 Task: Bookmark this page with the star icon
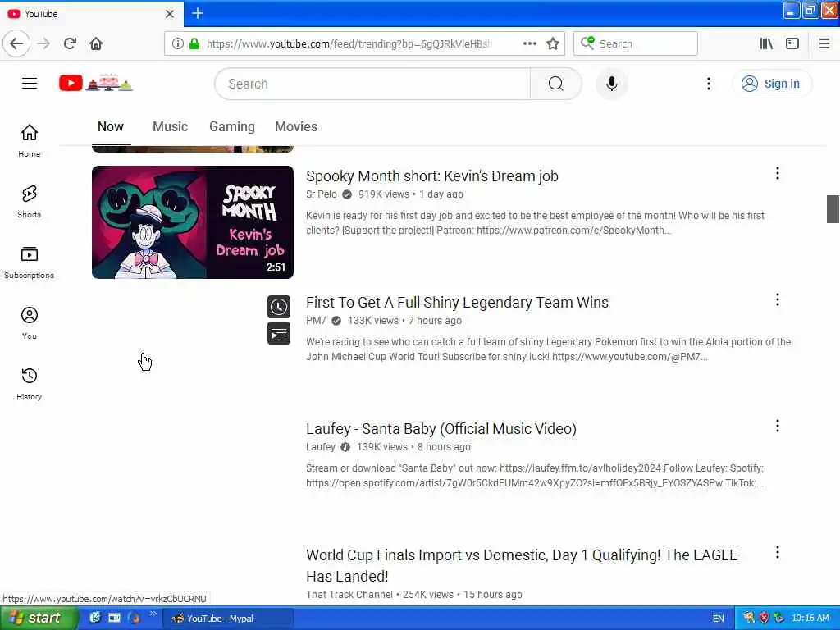point(553,43)
